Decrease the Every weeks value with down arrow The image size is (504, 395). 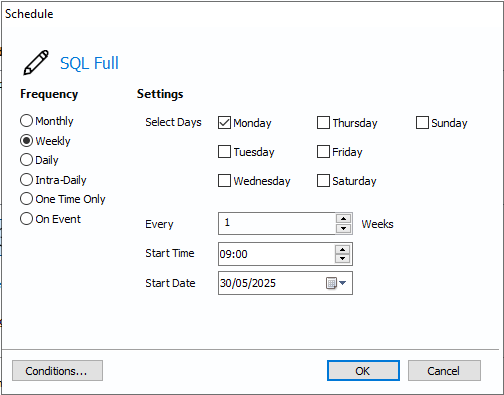[x=343, y=228]
